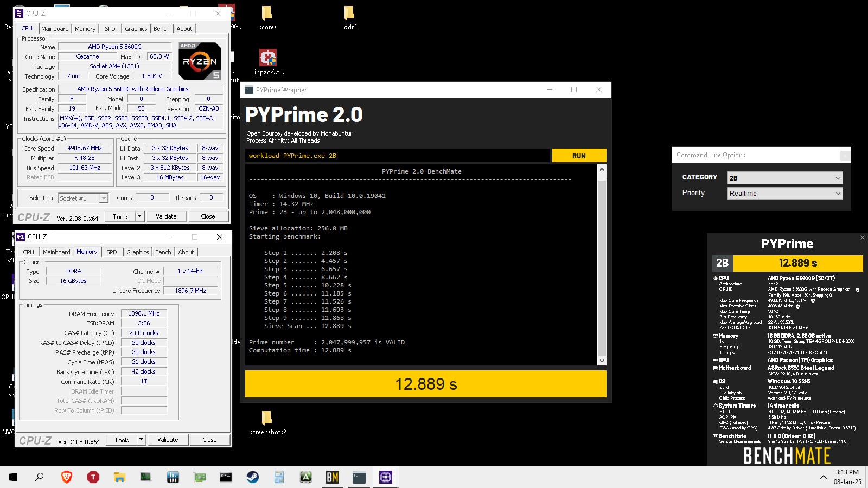Viewport: 868px width, 488px height.
Task: Click the PYPrime output scroll-up arrow
Action: point(602,170)
